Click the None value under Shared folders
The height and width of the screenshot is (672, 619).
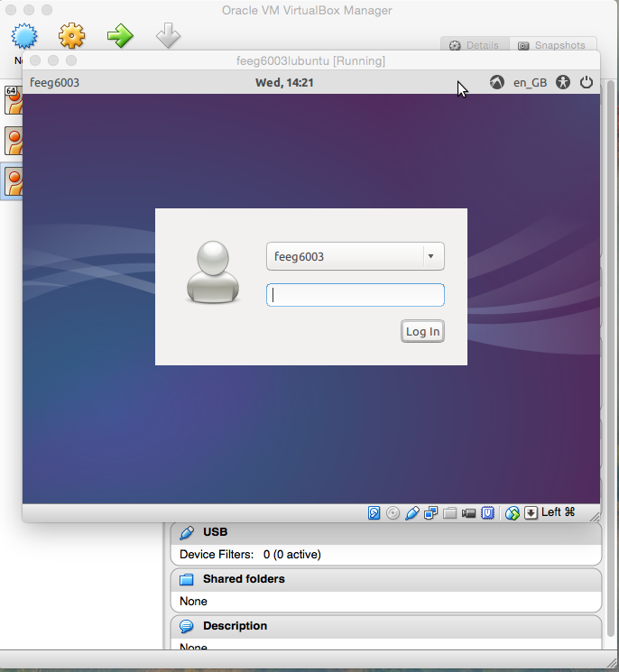pos(193,602)
